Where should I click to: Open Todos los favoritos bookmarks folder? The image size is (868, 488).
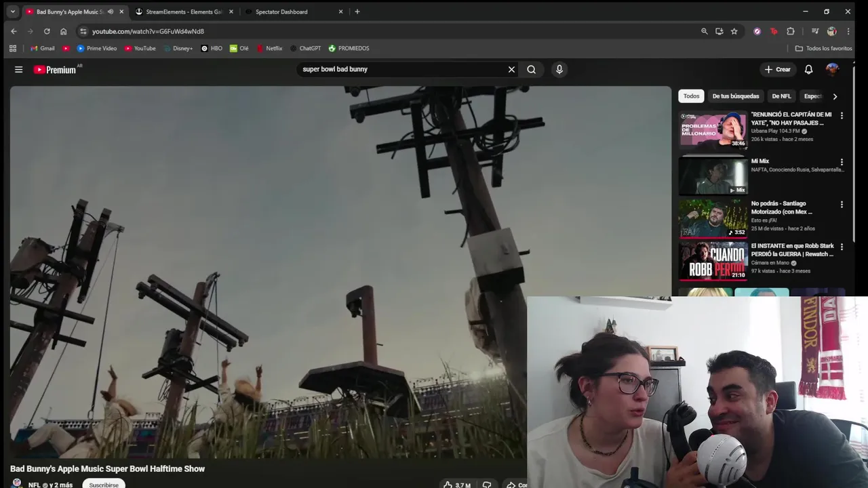tap(823, 48)
